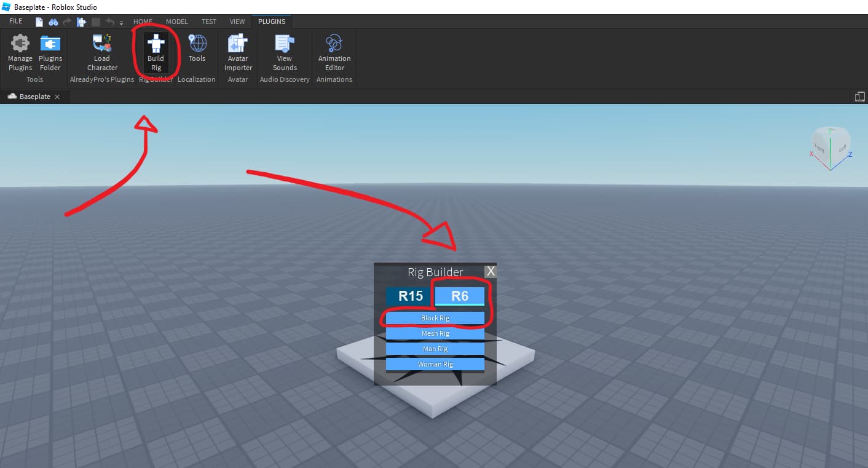868x468 pixels.
Task: Open the FILE menu
Action: tap(15, 20)
